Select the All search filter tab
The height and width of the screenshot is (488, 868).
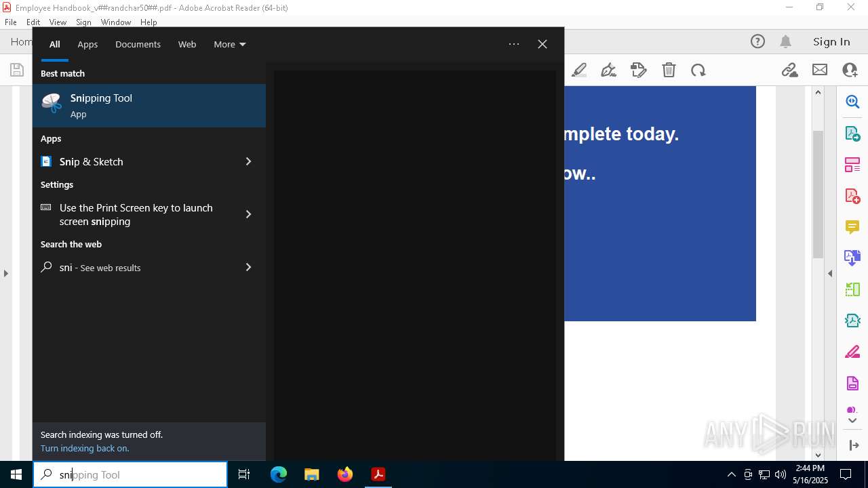coord(54,44)
